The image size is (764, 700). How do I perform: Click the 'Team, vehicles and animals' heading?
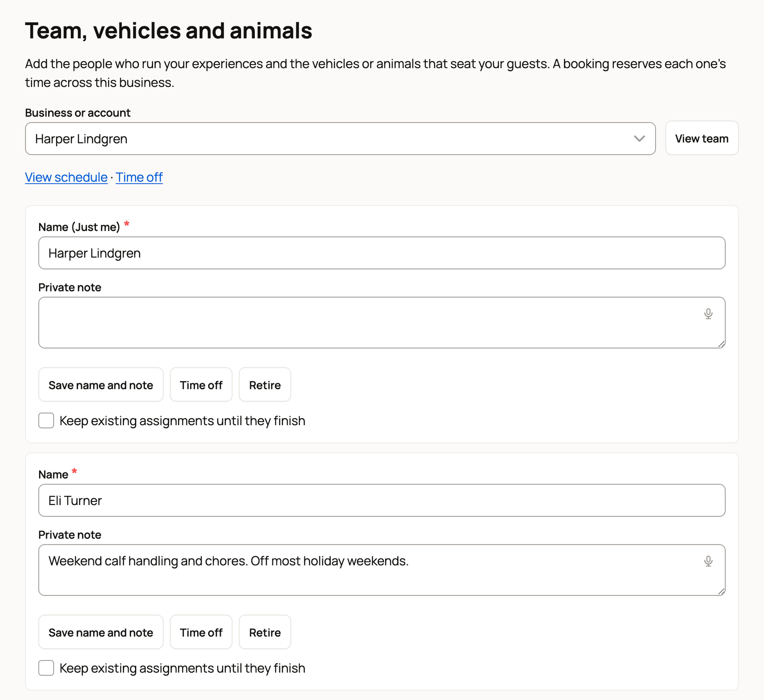coord(168,31)
